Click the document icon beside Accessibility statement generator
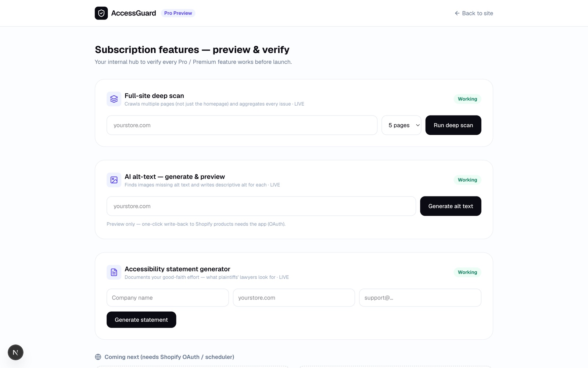Image resolution: width=588 pixels, height=368 pixels. tap(114, 272)
